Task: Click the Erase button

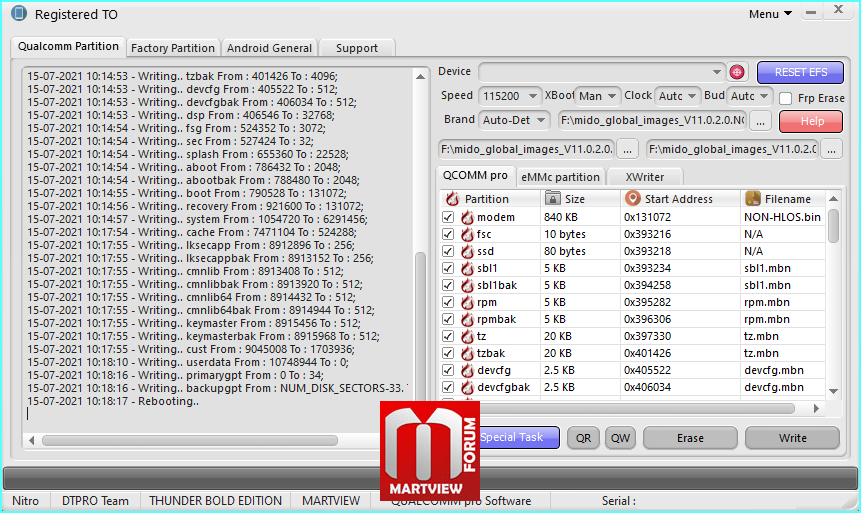Action: pyautogui.click(x=690, y=438)
